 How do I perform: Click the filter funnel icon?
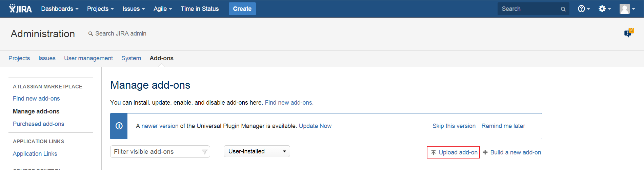tap(204, 152)
